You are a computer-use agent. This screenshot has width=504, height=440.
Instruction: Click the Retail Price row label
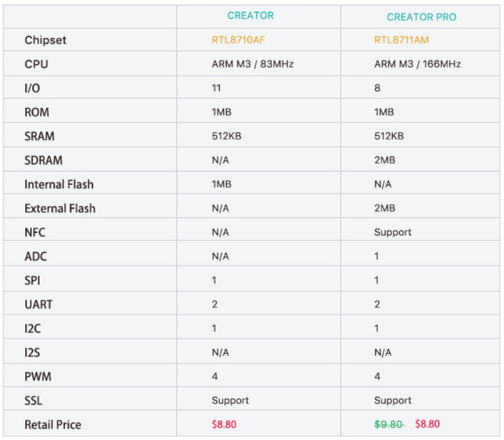pos(53,424)
